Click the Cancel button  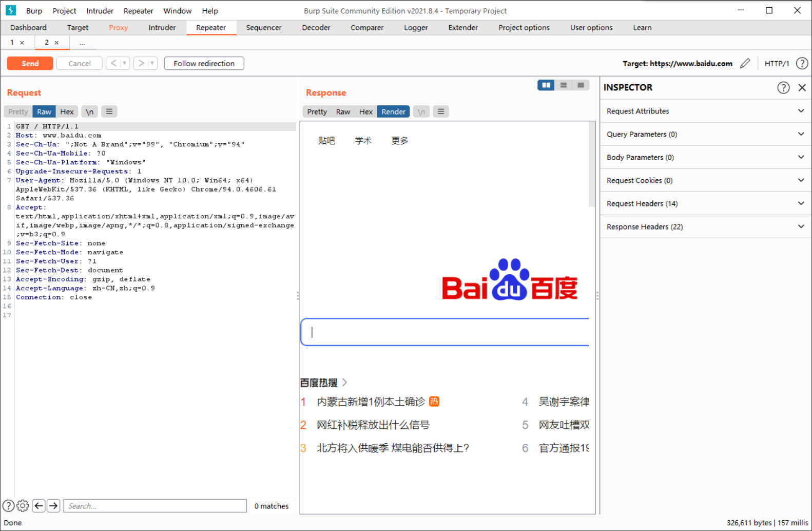[80, 63]
